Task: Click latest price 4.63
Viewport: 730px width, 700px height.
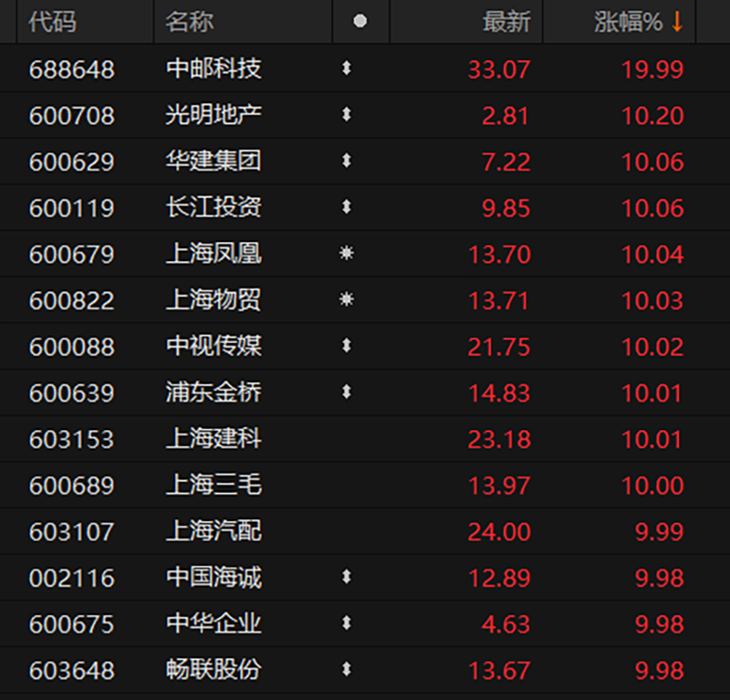Action: pyautogui.click(x=506, y=624)
